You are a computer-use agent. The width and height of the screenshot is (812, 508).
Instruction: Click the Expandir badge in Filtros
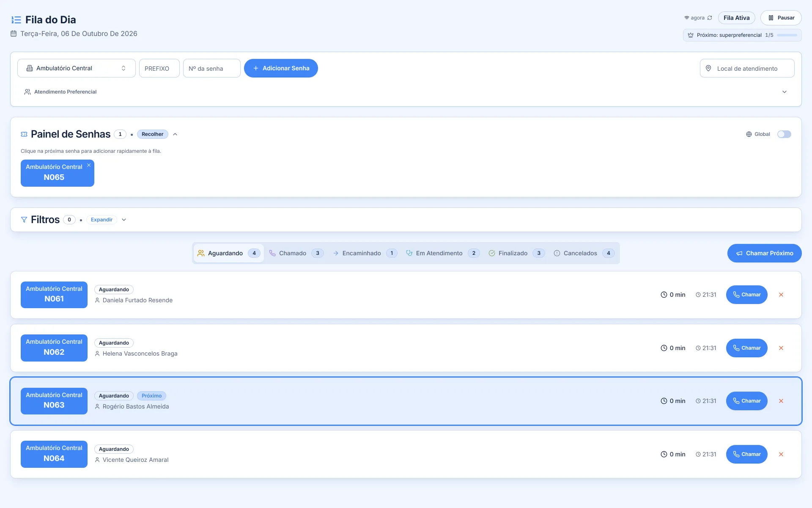click(x=101, y=220)
